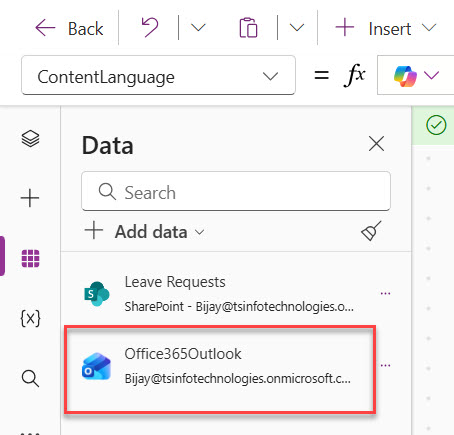Click the Back arrow button
Image resolution: width=454 pixels, height=435 pixels.
(69, 28)
